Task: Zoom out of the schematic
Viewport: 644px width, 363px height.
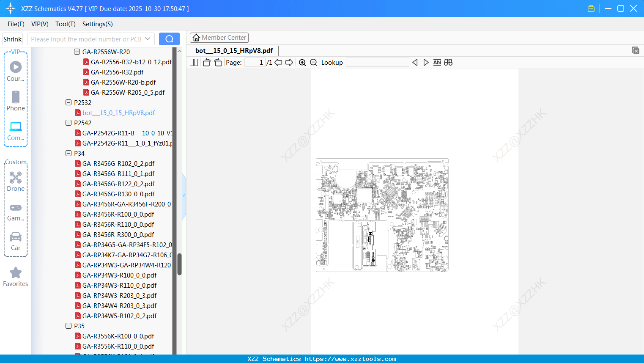Action: coord(313,63)
